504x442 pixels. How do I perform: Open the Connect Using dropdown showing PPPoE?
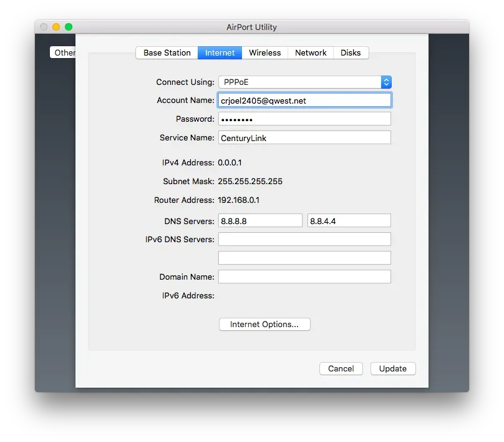(299, 82)
